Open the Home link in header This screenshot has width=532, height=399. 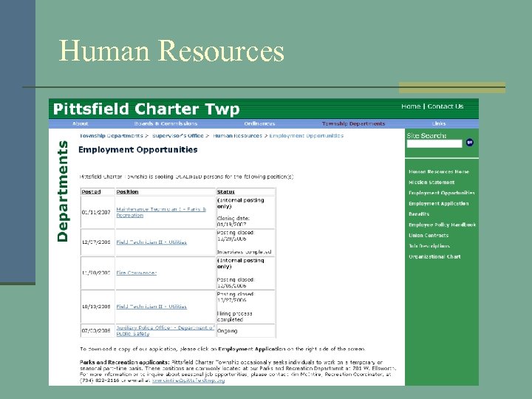point(411,106)
